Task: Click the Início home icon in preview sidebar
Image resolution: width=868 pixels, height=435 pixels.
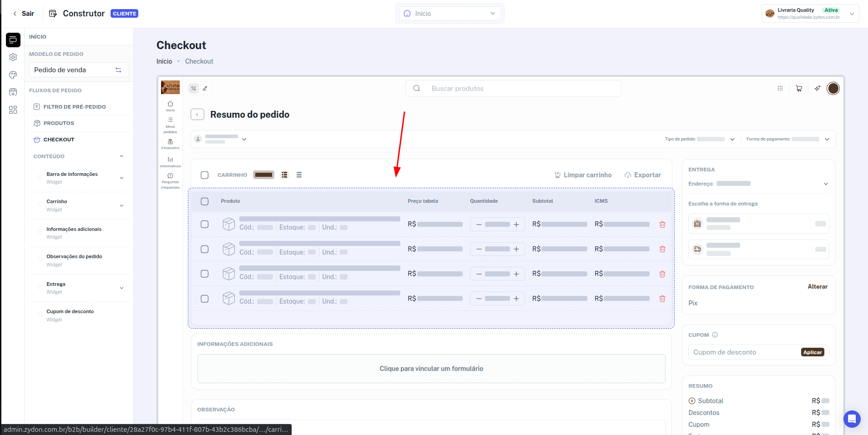Action: pyautogui.click(x=170, y=106)
